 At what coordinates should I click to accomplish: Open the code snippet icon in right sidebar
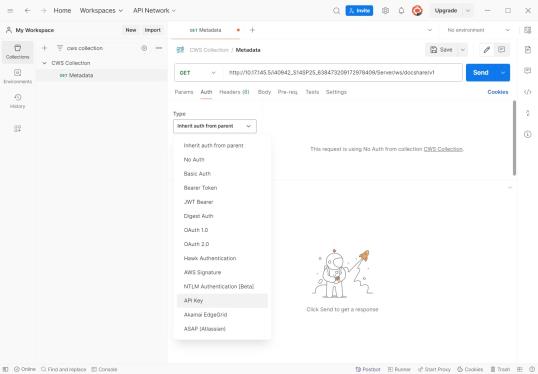[x=527, y=92]
